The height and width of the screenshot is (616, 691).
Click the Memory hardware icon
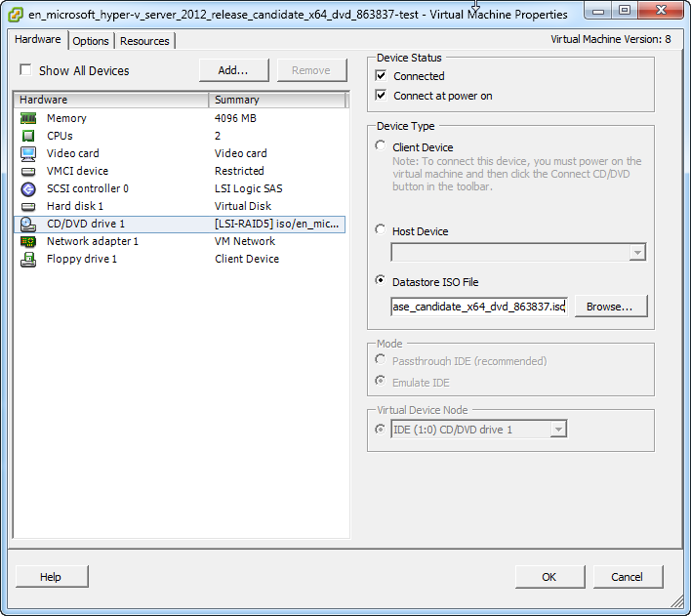click(x=28, y=118)
